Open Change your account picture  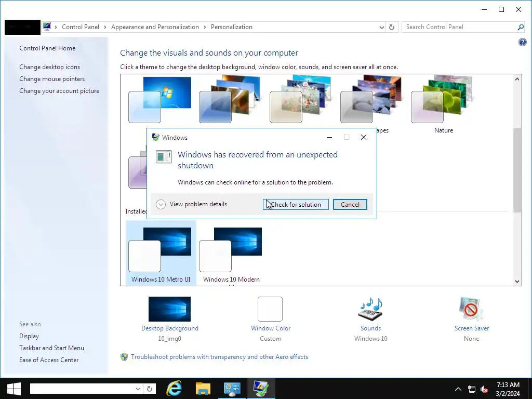[x=59, y=90]
